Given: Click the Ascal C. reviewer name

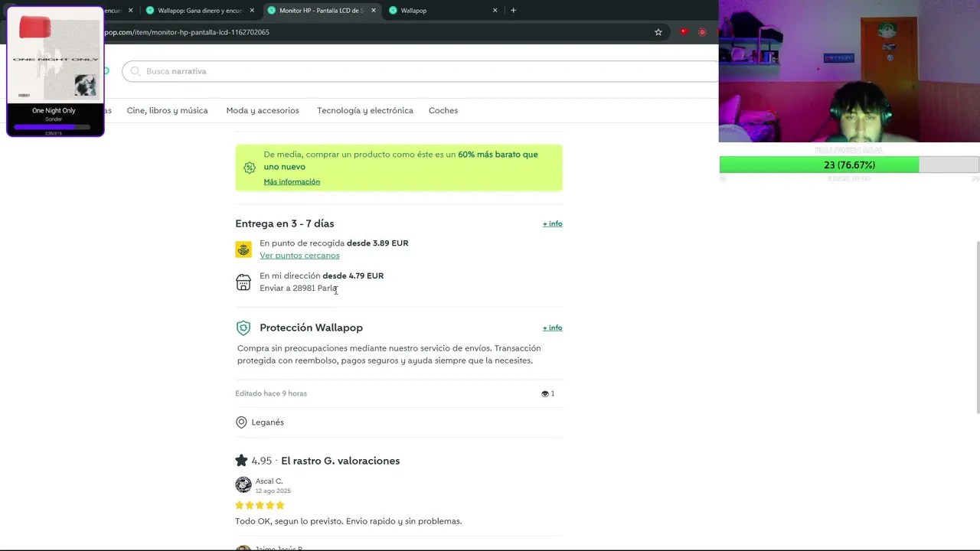Looking at the screenshot, I should click(269, 481).
